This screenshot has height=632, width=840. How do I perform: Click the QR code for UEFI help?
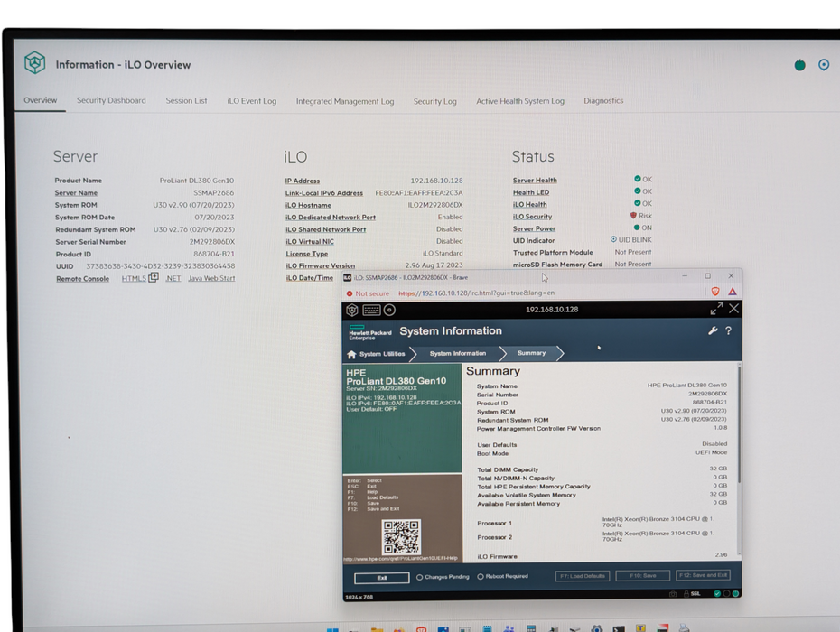(x=401, y=536)
